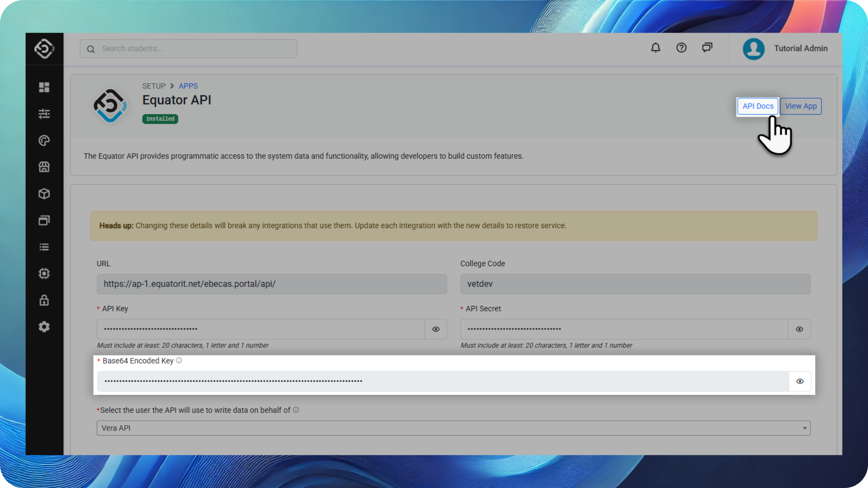Viewport: 868px width, 488px height.
Task: Open the help question mark icon
Action: pos(681,48)
